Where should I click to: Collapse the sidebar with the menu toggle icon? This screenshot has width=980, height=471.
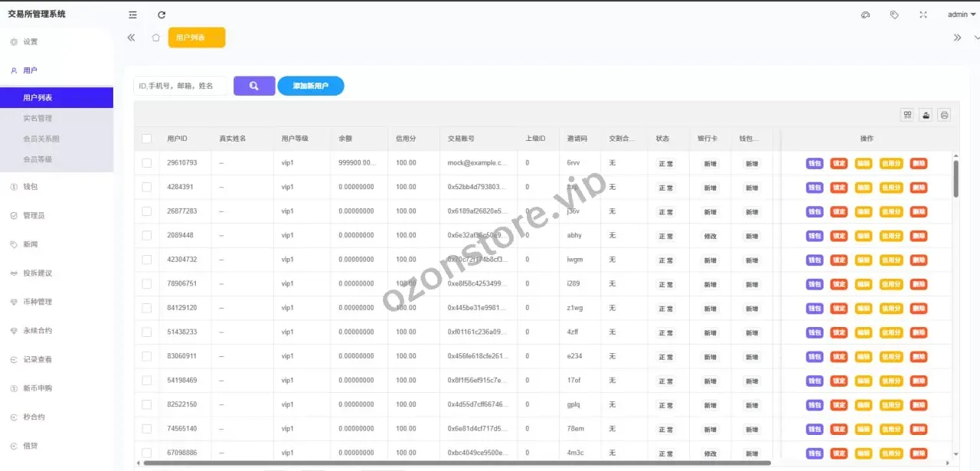[133, 15]
